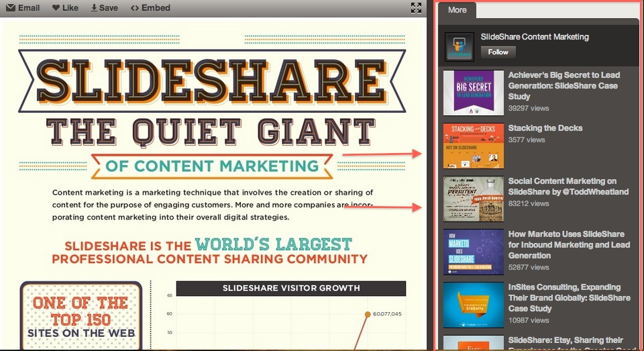Open the SlideShare Content Marketing profile link
Image resolution: width=644 pixels, height=351 pixels.
pos(535,37)
